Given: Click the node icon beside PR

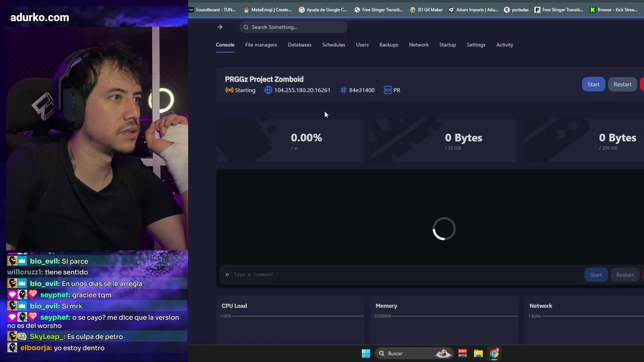Looking at the screenshot, I should (x=387, y=90).
